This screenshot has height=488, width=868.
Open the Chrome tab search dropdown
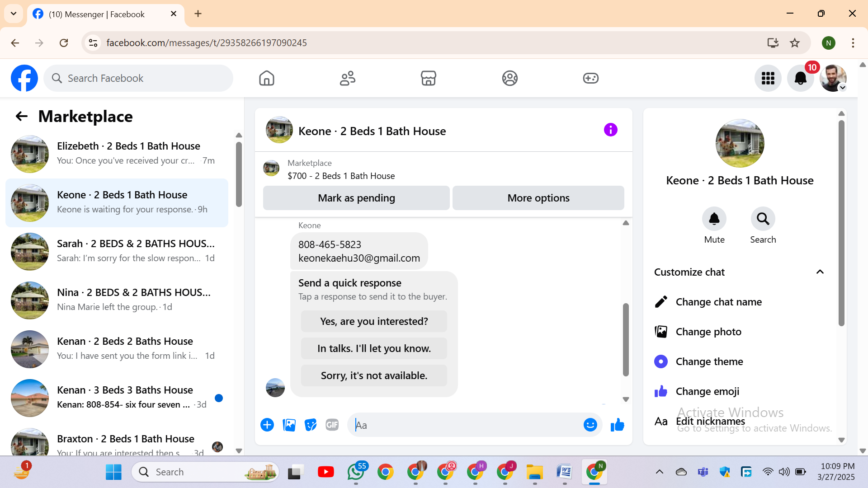coord(14,14)
